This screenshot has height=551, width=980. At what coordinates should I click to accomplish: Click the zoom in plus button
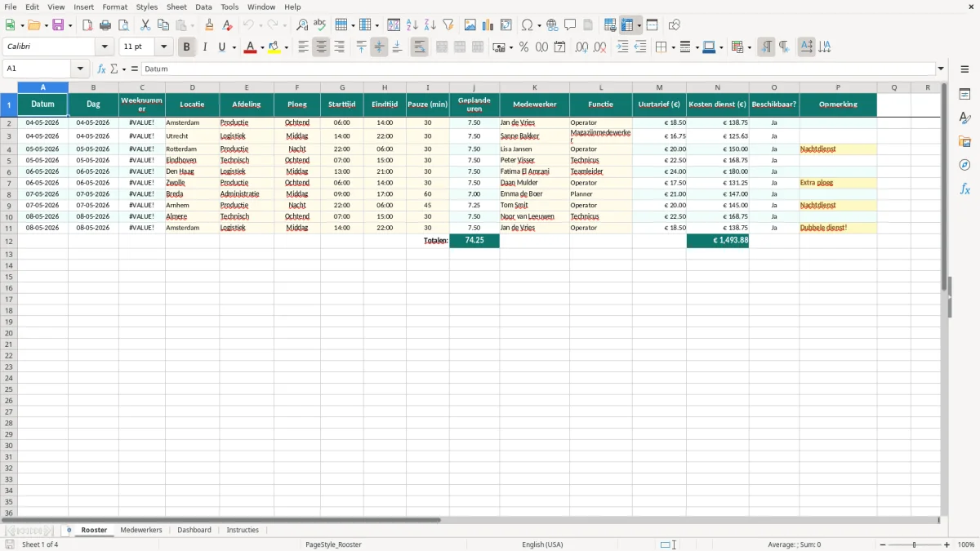[947, 544]
